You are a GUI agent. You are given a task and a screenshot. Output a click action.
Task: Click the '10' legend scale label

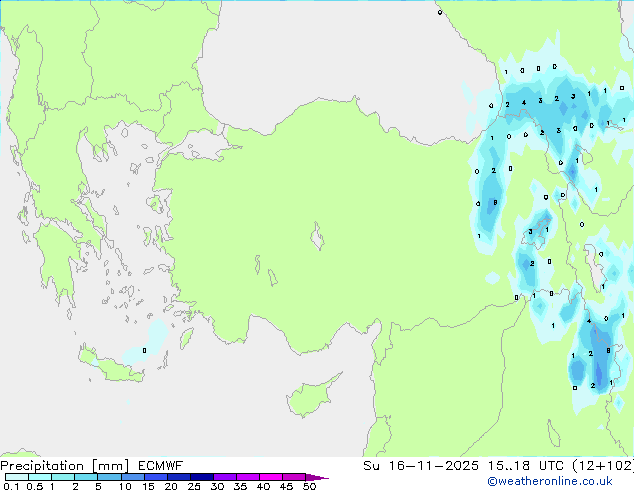pos(125,486)
